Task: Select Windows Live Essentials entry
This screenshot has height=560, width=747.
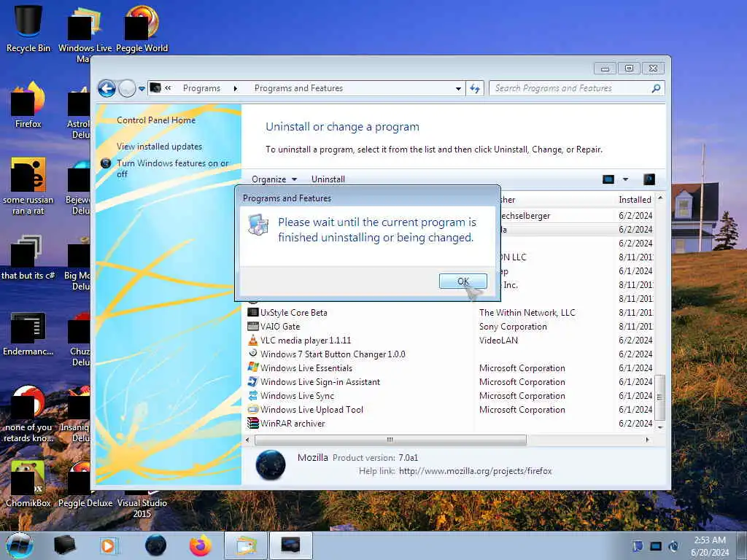Action: [x=306, y=367]
